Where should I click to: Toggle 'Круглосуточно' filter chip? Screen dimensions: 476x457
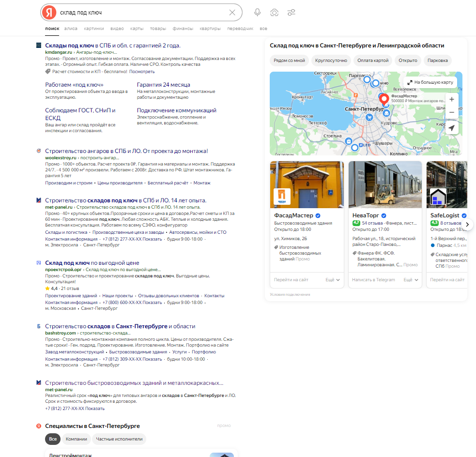click(x=331, y=61)
